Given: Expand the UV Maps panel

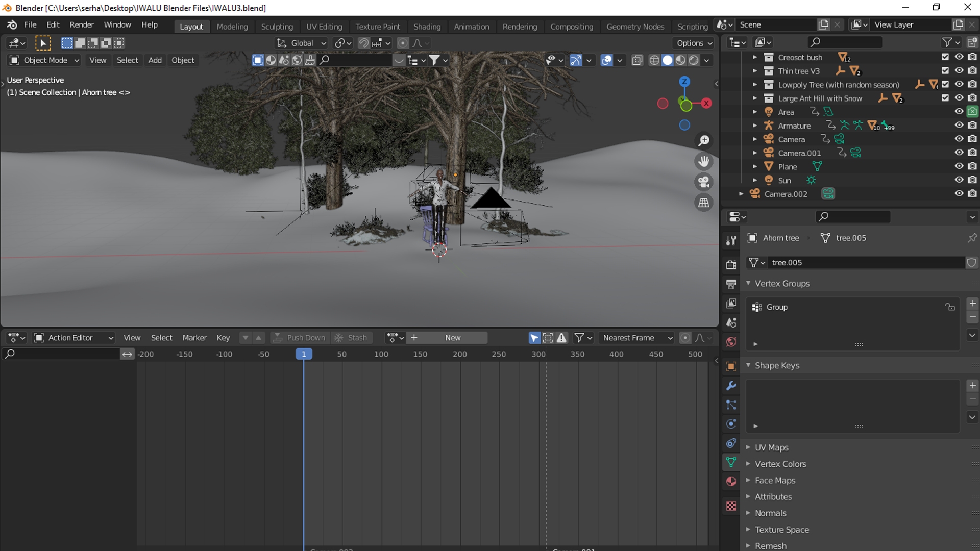Looking at the screenshot, I should pyautogui.click(x=748, y=447).
